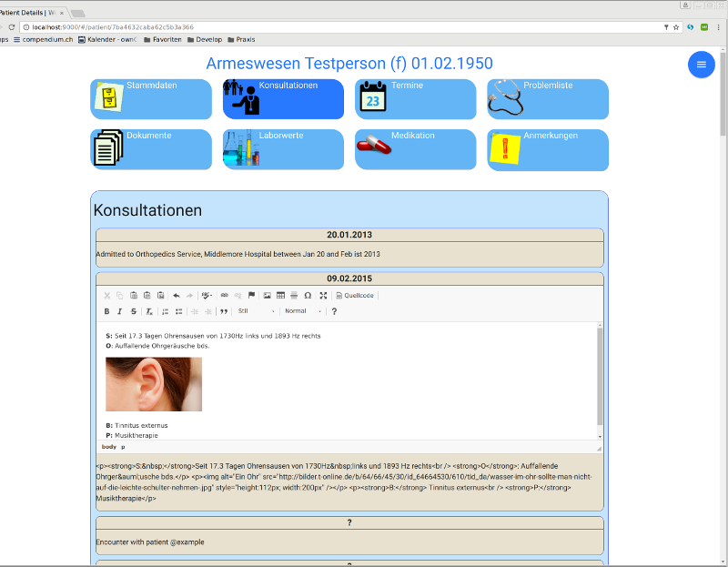Image resolution: width=728 pixels, height=567 pixels.
Task: Click the Copy icon in editor toolbar
Action: point(120,296)
